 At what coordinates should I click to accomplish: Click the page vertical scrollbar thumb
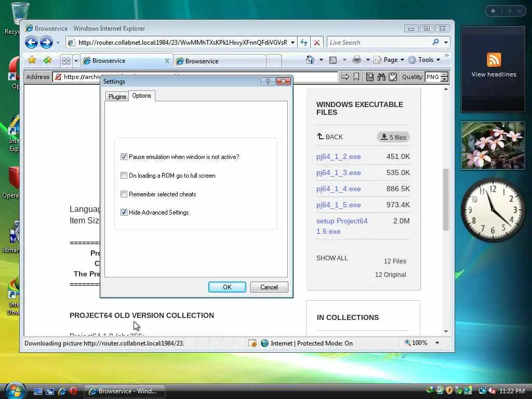coord(446,199)
